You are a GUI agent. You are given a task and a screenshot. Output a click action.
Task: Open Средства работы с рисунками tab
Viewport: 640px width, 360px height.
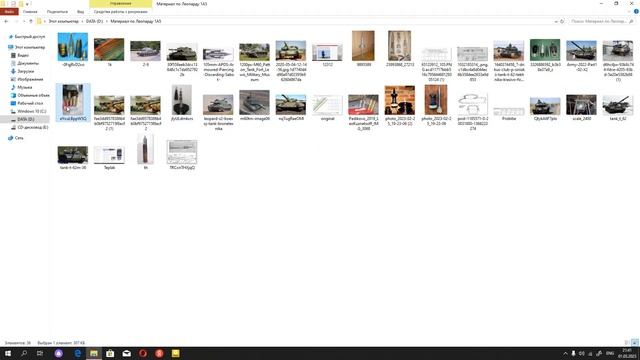coord(120,12)
